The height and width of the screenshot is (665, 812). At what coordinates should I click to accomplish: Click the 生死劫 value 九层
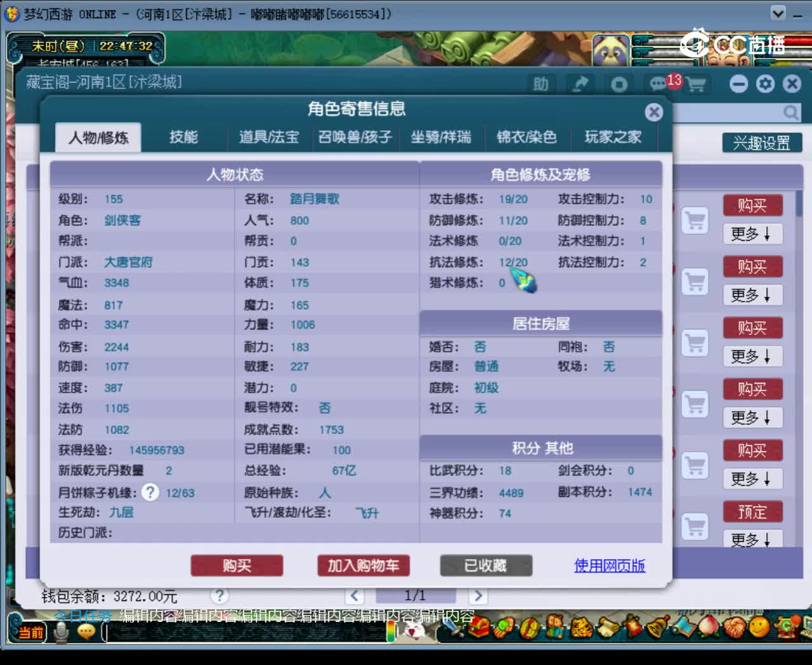[121, 512]
